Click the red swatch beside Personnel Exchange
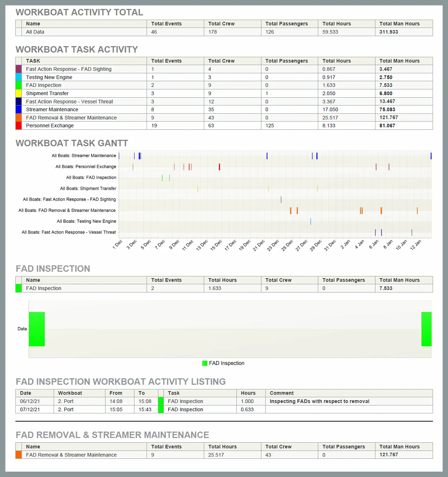 [x=19, y=126]
